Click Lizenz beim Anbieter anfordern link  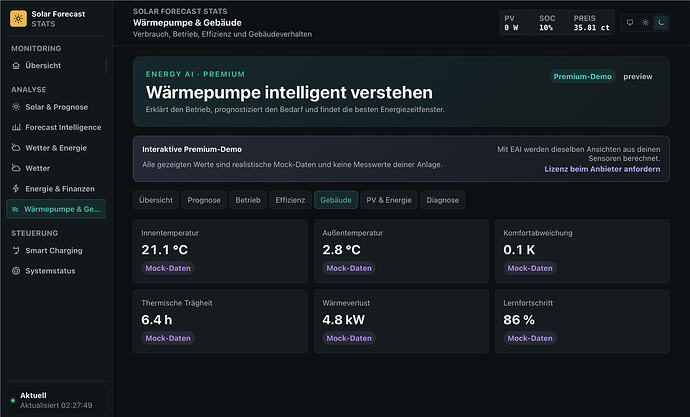pos(602,169)
